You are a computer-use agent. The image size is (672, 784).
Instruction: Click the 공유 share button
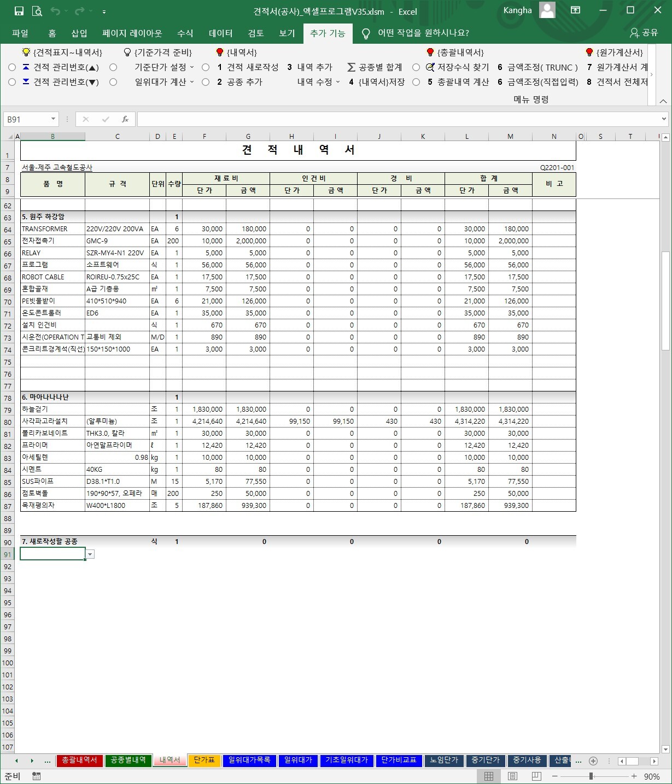644,33
